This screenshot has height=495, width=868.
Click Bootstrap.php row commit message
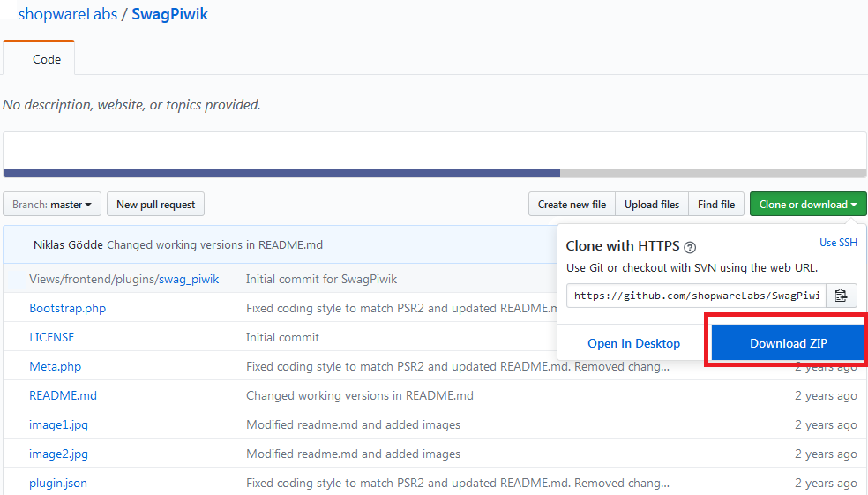(x=401, y=309)
